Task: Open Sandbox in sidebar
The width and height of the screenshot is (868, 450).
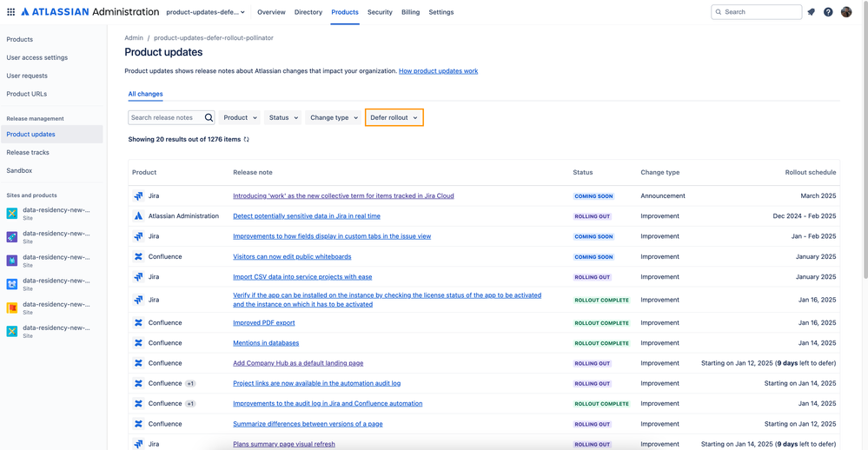Action: click(19, 170)
